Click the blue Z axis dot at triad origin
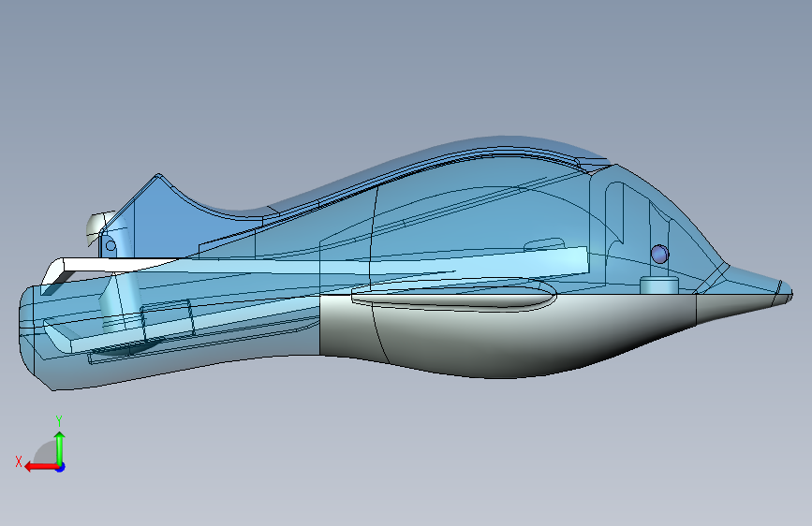Viewport: 812px width, 526px height. click(x=61, y=467)
